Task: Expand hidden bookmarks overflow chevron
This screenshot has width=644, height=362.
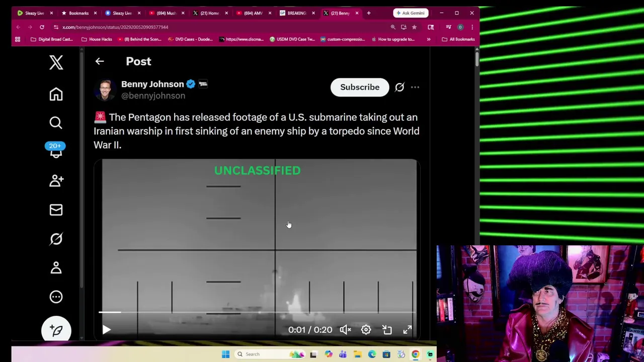Action: pyautogui.click(x=429, y=39)
